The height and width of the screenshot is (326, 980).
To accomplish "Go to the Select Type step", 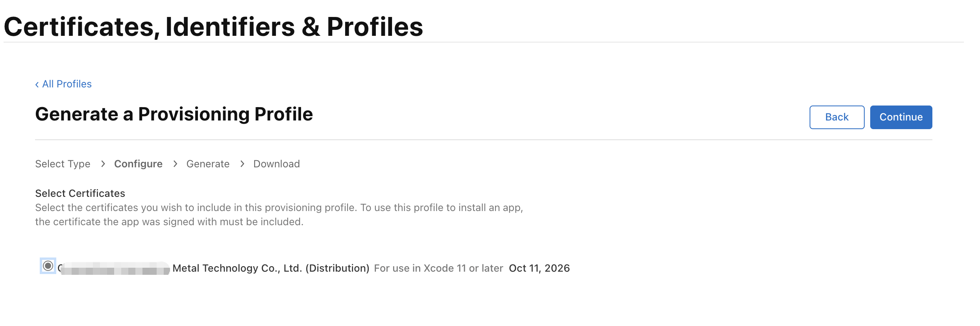I will tap(63, 164).
